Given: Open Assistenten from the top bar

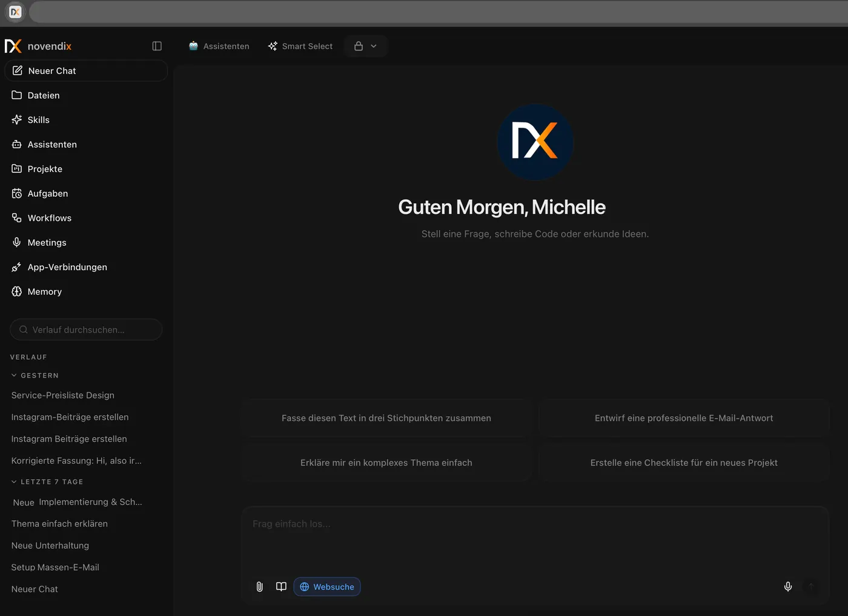Looking at the screenshot, I should (219, 46).
